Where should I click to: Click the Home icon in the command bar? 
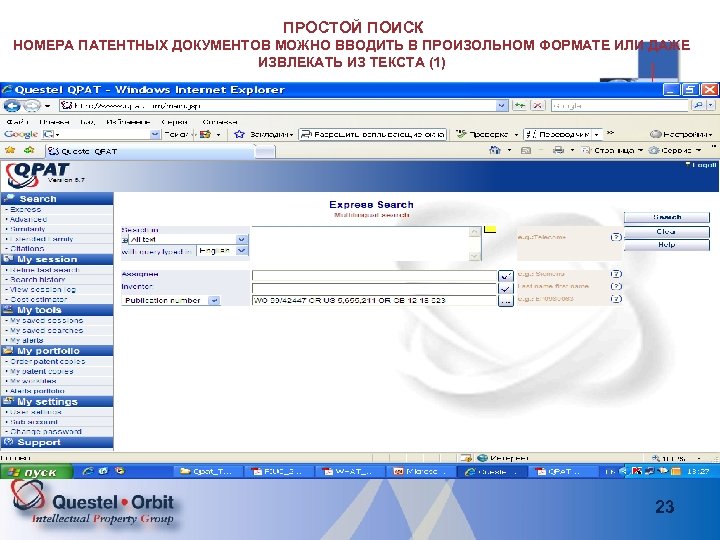point(495,150)
